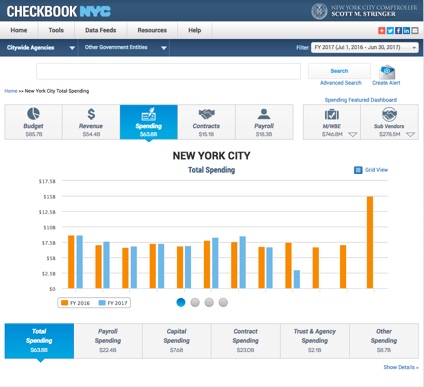The image size is (424, 387).
Task: Select the third chart carousel dot
Action: (209, 302)
